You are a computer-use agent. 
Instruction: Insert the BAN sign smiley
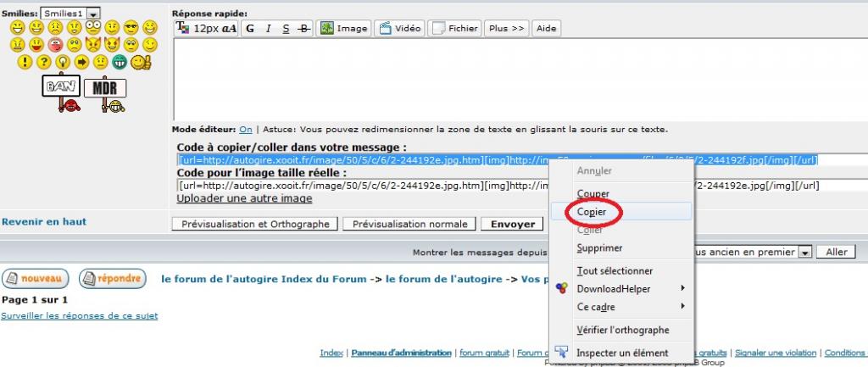[x=61, y=93]
